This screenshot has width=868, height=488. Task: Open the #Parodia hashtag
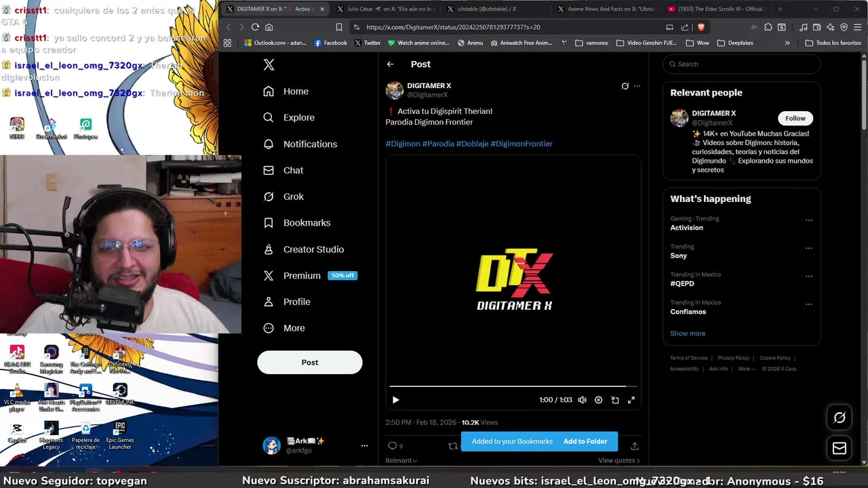coord(438,144)
